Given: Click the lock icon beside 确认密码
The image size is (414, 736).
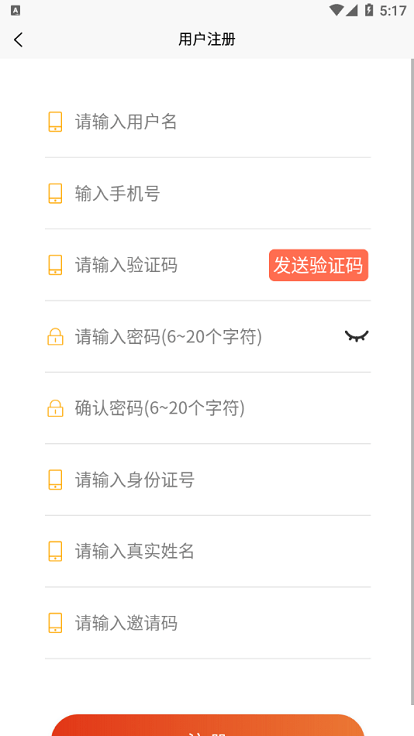Looking at the screenshot, I should (55, 408).
